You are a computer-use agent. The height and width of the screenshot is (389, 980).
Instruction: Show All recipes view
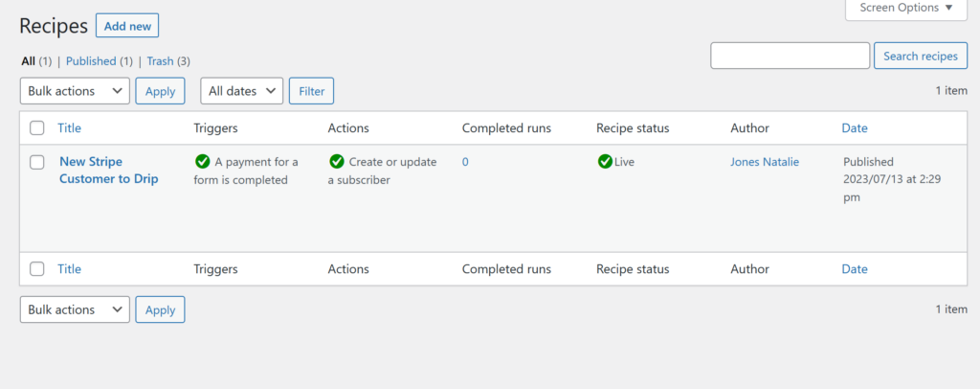coord(28,61)
